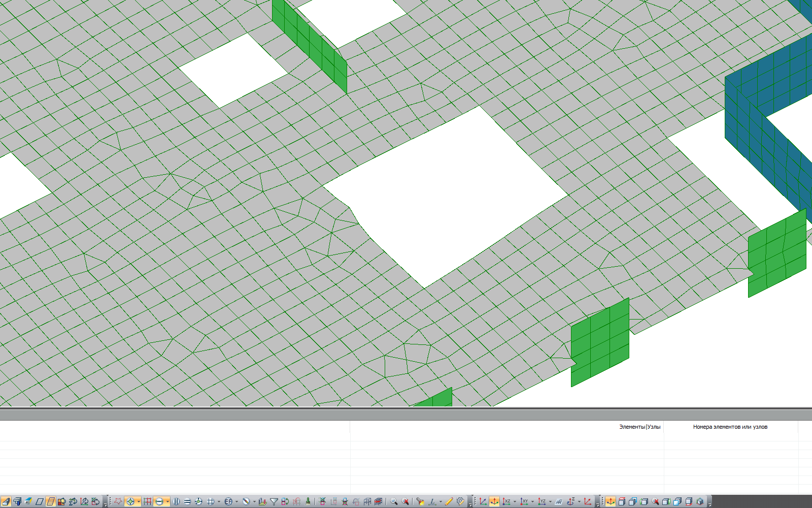The image size is (812, 508).
Task: Click the red dashed polygon selection icon
Action: click(x=118, y=501)
